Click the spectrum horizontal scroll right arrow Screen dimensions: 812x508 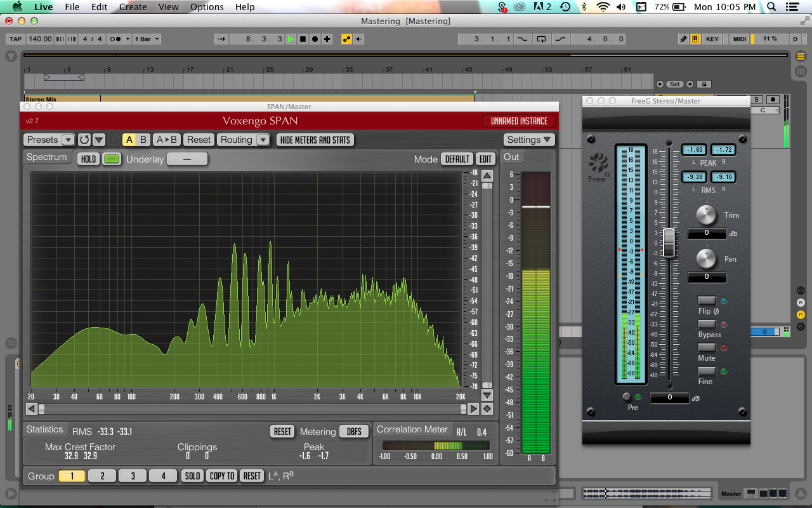click(x=473, y=409)
